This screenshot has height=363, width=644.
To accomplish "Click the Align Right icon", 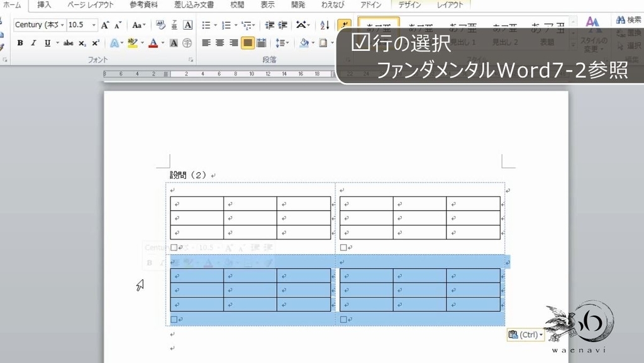I will [233, 43].
